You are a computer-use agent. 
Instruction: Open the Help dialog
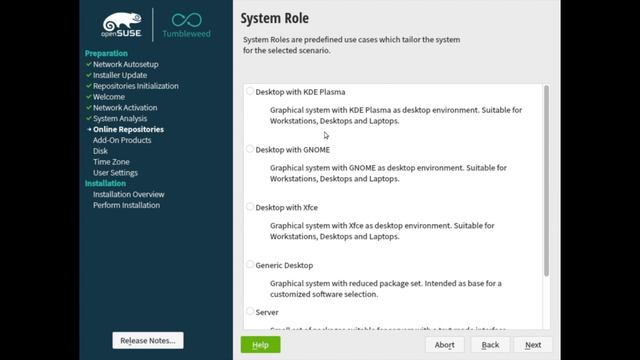coord(260,344)
